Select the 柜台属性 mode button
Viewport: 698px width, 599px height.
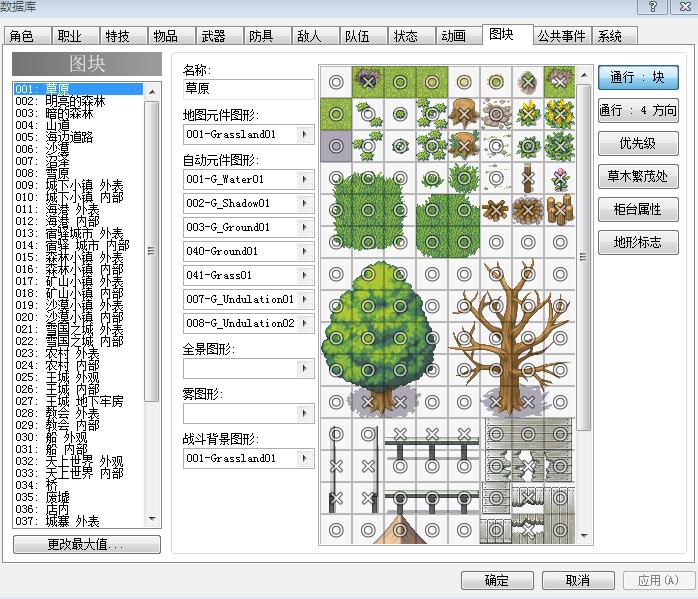click(x=638, y=209)
